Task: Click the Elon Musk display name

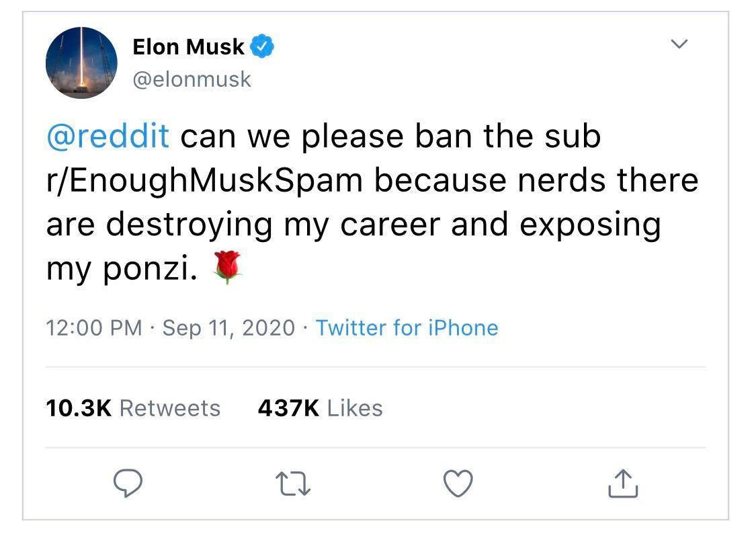Action: pos(188,47)
